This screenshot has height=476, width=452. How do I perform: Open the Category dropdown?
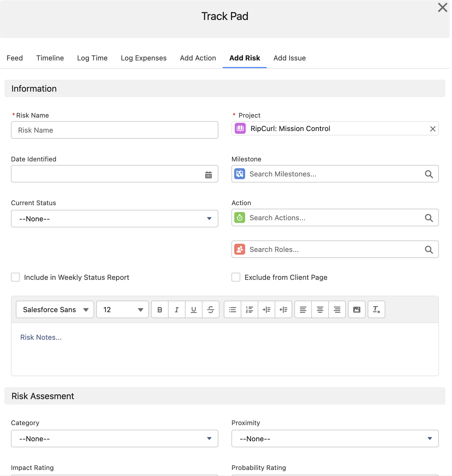(x=115, y=439)
